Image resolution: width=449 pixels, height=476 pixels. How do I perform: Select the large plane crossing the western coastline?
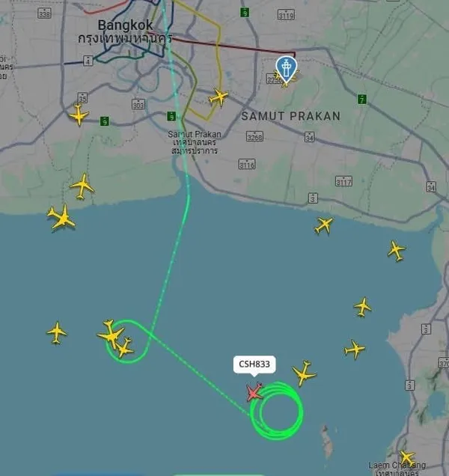coord(61,216)
